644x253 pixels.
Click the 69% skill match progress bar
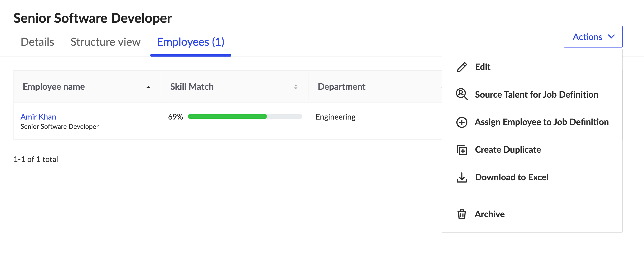245,116
